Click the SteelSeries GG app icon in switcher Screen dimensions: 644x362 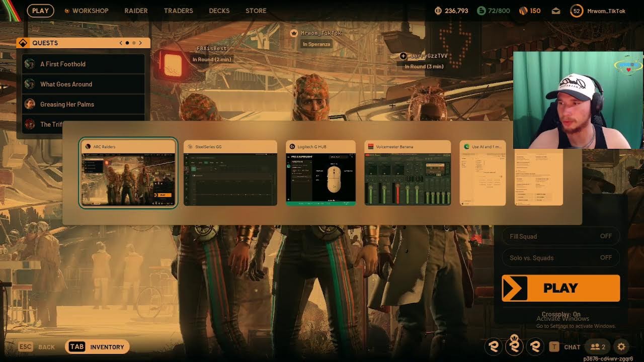(x=190, y=147)
